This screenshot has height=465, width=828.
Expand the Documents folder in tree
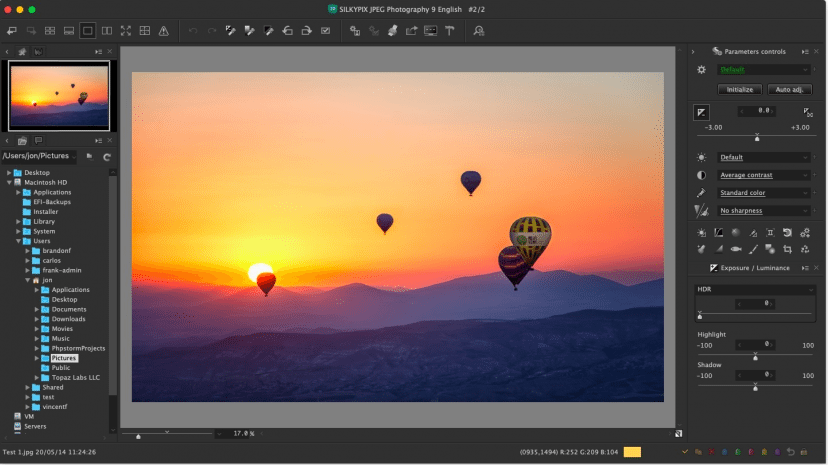click(37, 309)
